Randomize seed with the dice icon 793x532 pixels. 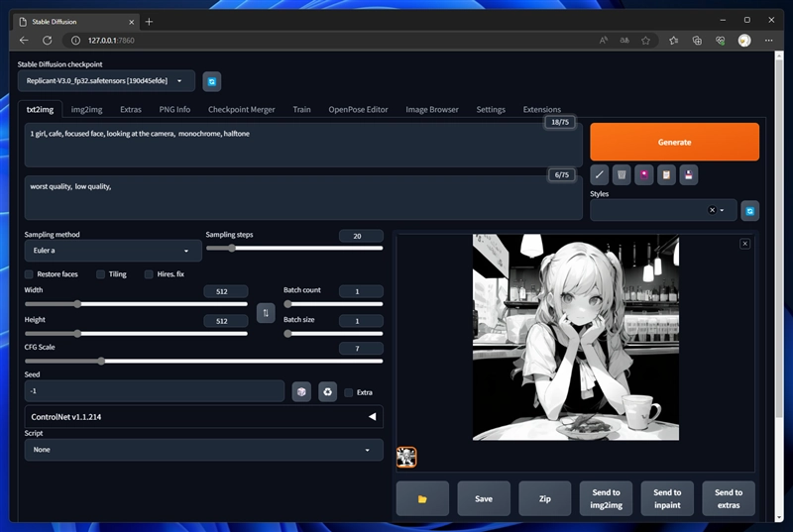pyautogui.click(x=301, y=391)
